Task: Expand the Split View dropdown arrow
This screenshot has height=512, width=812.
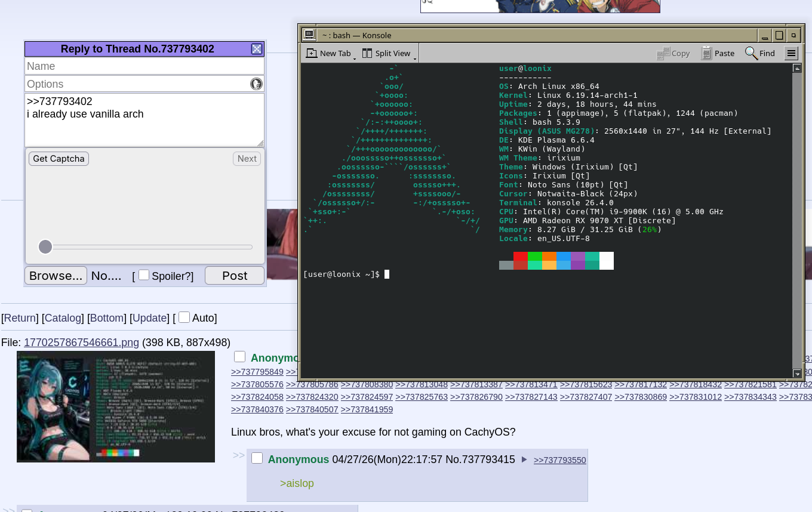Action: (415, 58)
